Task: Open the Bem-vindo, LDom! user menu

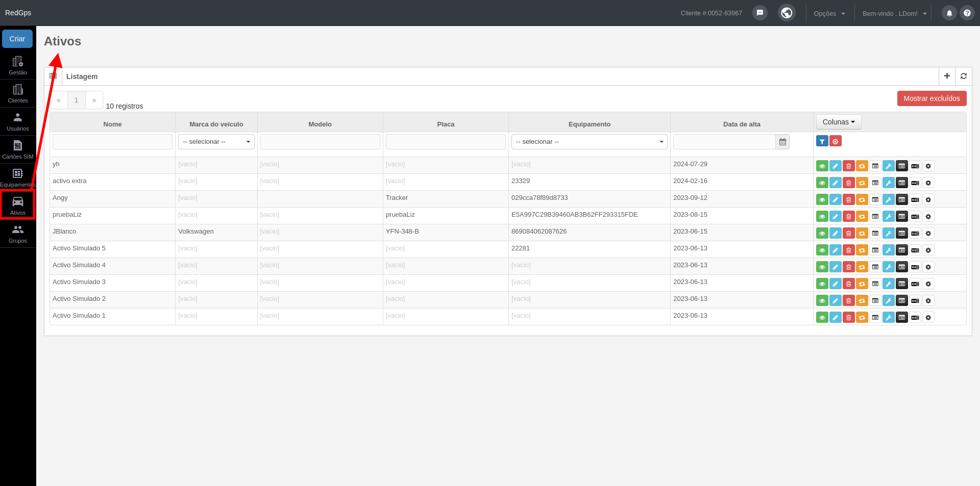Action: (894, 13)
